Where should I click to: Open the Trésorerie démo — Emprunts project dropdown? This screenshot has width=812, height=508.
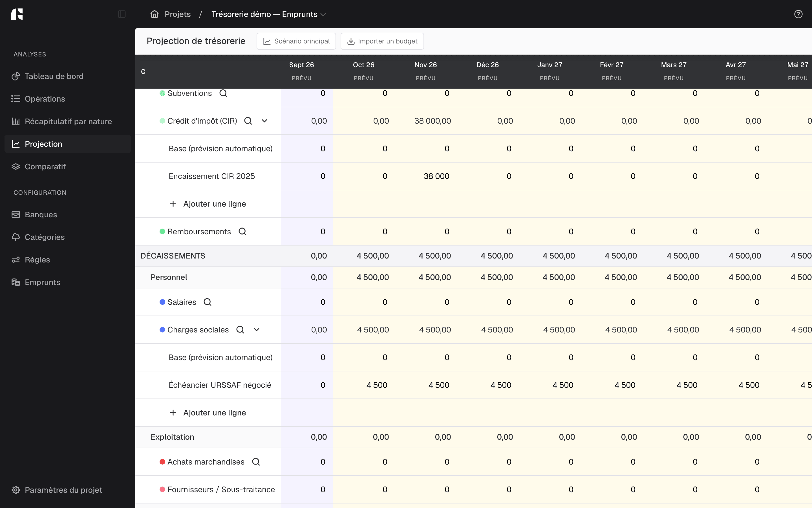click(268, 14)
